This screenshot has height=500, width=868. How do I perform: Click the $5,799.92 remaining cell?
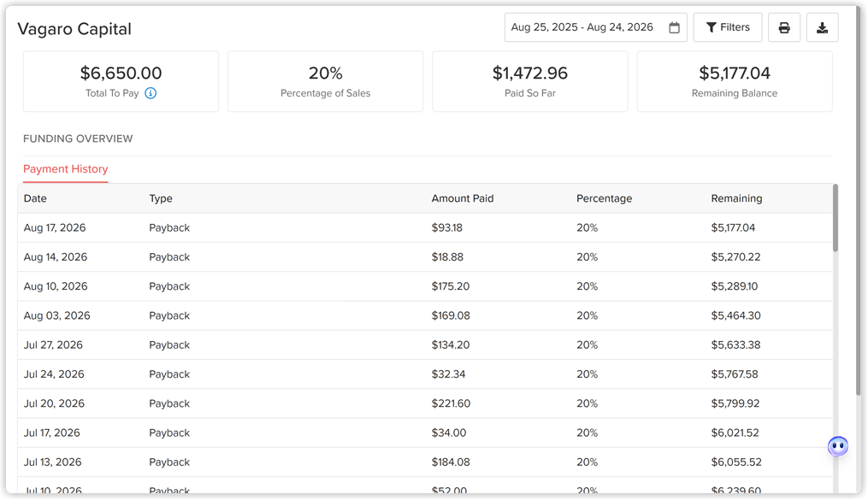pos(735,403)
